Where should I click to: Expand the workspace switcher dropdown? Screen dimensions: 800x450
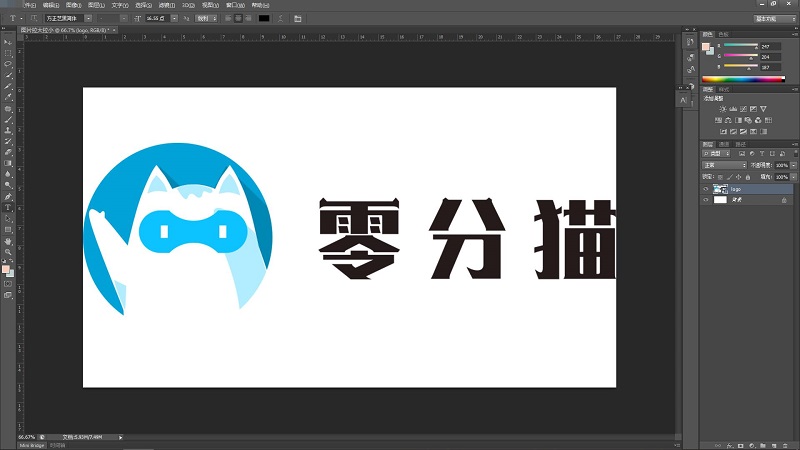(x=766, y=18)
